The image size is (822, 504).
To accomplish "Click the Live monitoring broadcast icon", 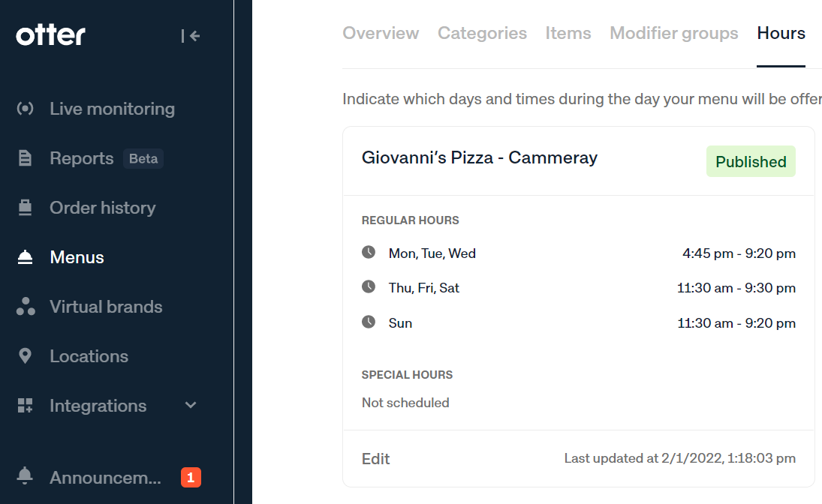I will [26, 109].
